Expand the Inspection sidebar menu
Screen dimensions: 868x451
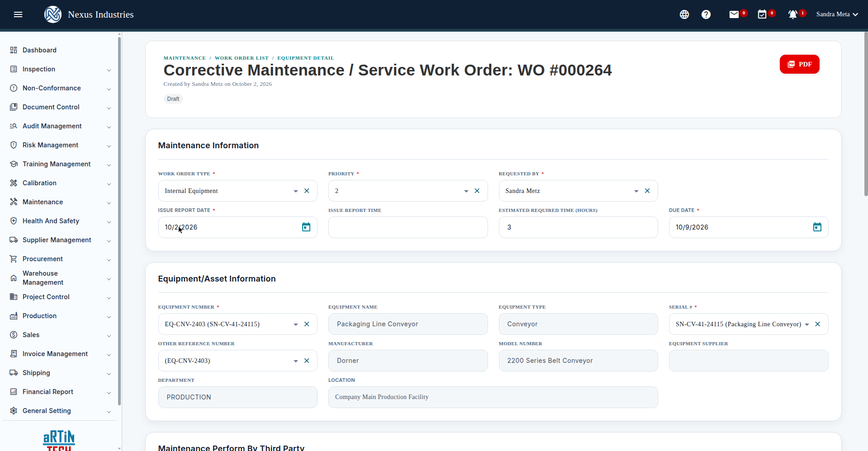61,69
